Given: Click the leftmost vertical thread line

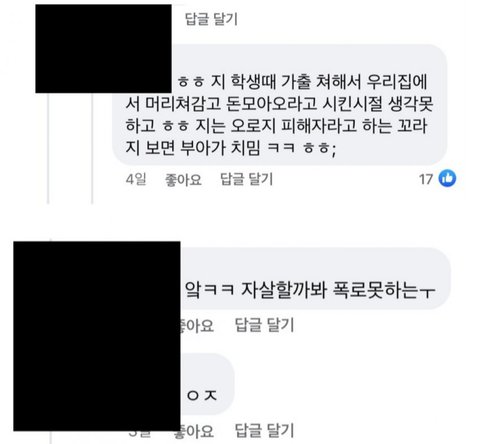Looking at the screenshot, I should point(48,148).
